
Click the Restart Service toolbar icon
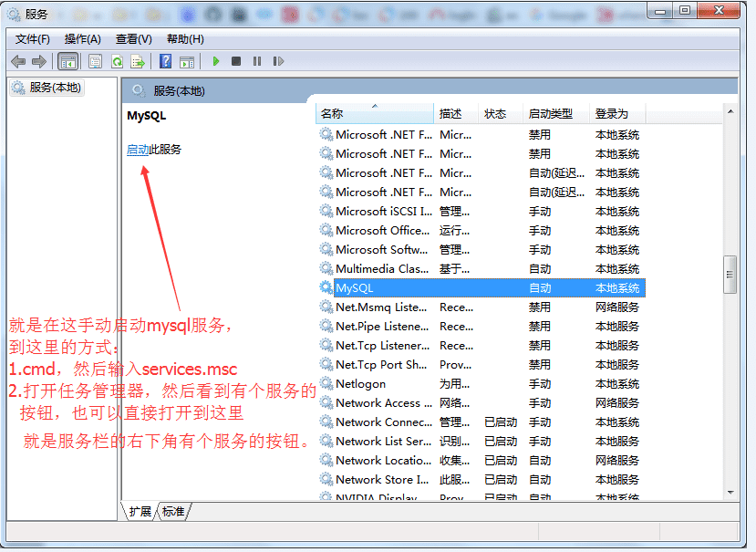coord(278,61)
